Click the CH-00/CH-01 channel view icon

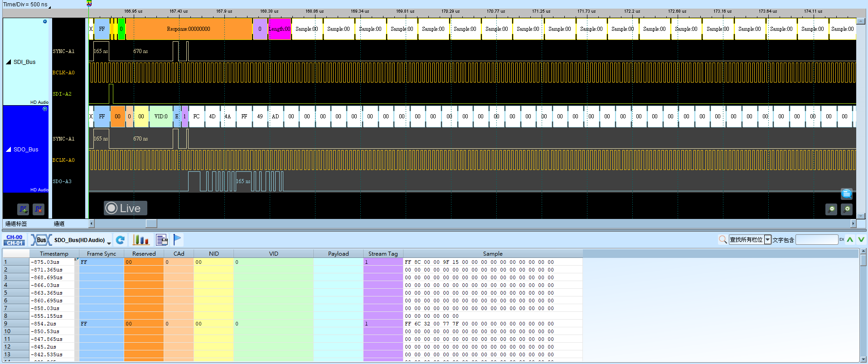pos(15,240)
